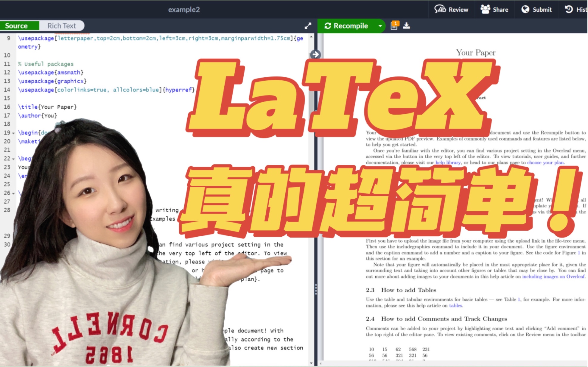
Task: Click the % Useful packages comment
Action: click(46, 64)
